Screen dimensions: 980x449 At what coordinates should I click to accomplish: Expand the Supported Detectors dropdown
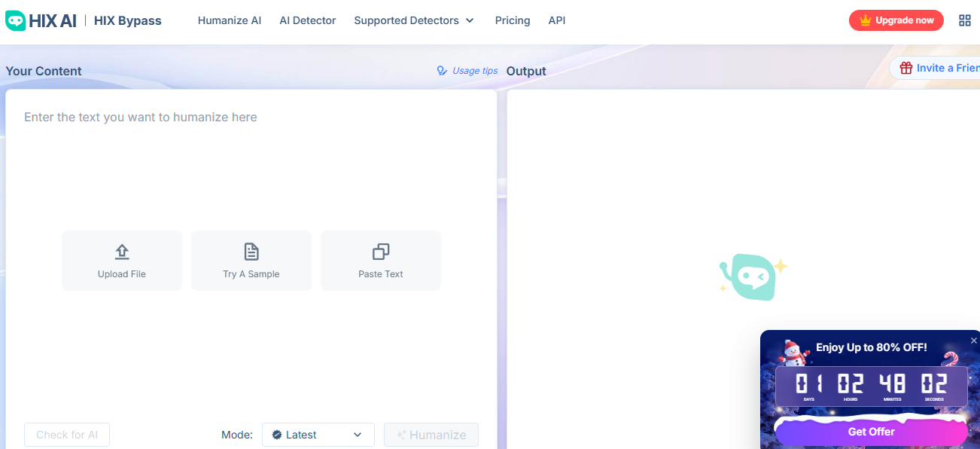click(414, 20)
